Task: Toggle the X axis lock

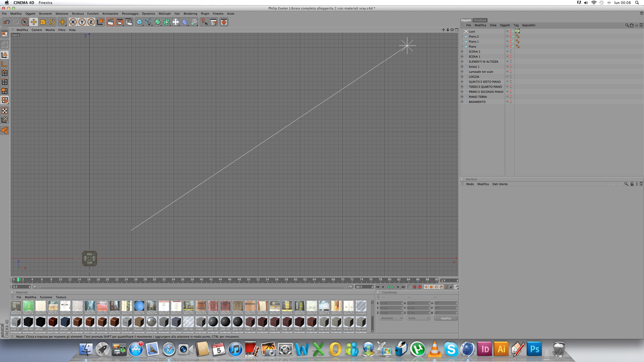Action: (73, 22)
